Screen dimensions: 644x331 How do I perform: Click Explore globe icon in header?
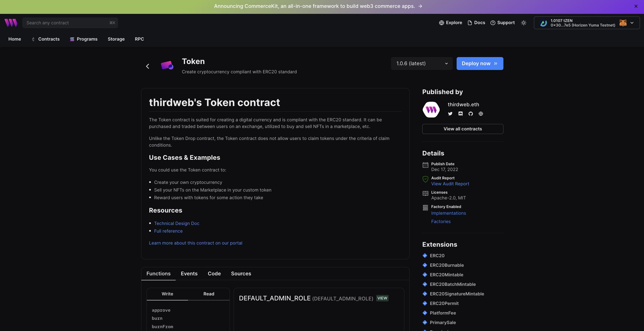(442, 23)
